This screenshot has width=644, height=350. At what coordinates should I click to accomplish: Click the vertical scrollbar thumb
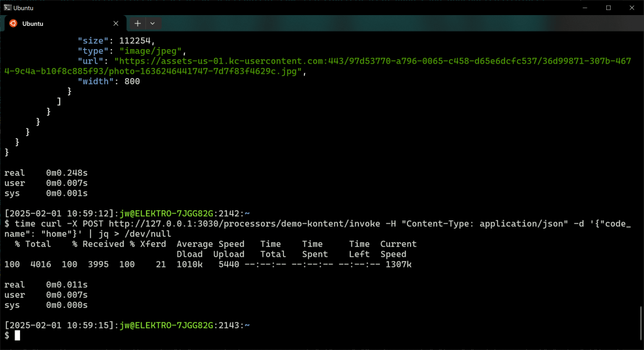pyautogui.click(x=640, y=322)
